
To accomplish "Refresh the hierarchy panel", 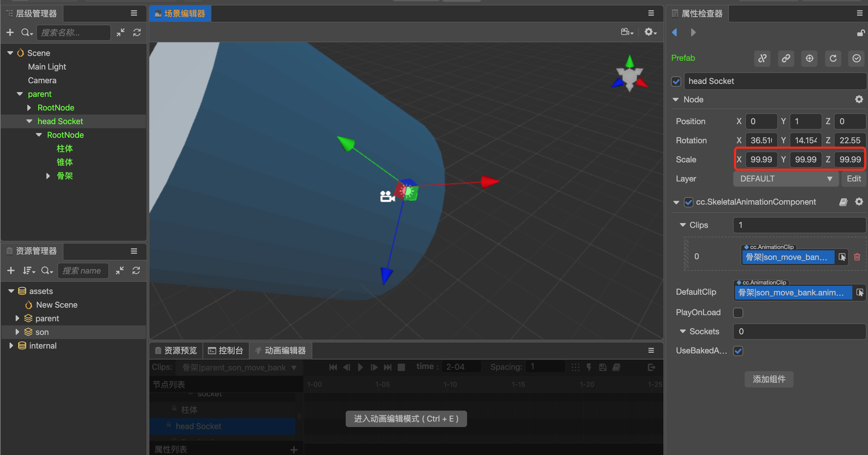I will [x=137, y=32].
